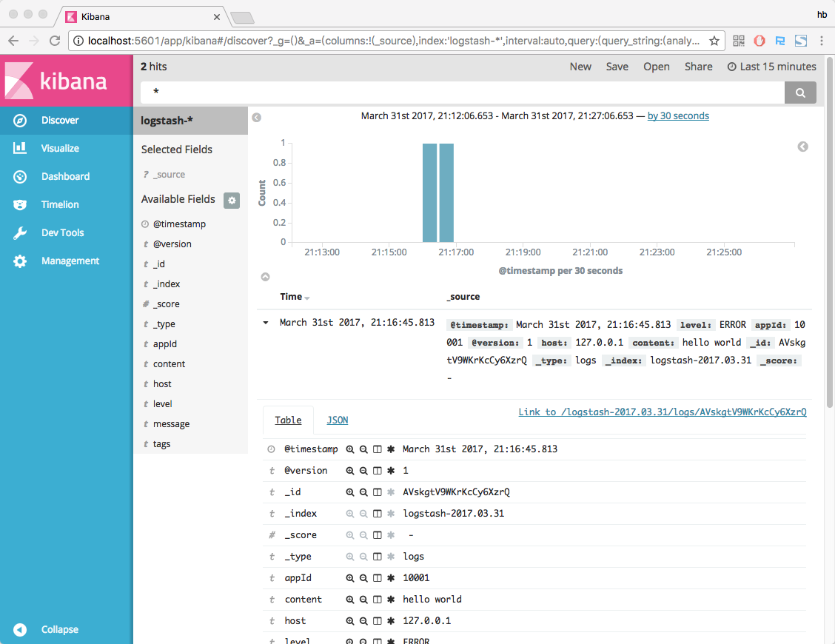
Task: Toggle host column in table
Action: click(377, 621)
